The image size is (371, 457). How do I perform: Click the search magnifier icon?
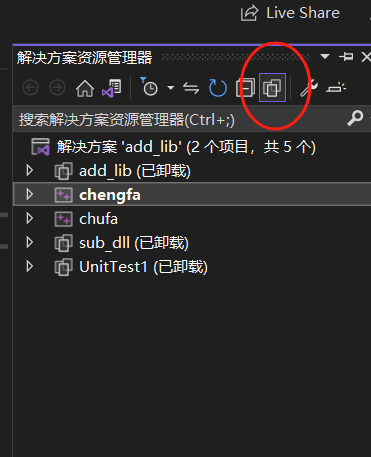coord(355,118)
